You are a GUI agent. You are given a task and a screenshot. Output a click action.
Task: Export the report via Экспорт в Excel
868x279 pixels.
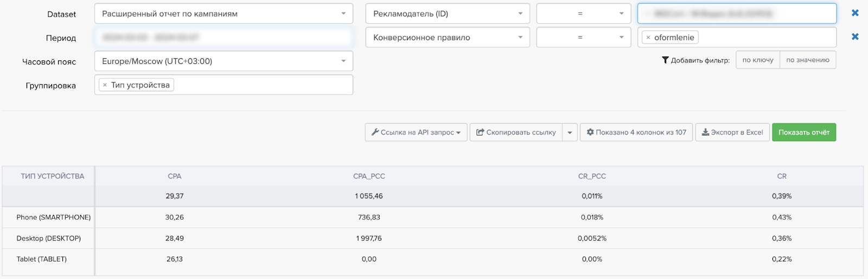(732, 132)
